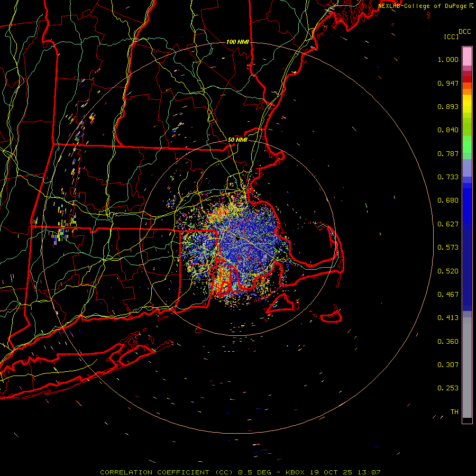
Task: Click the 50 NMI range ring label
Action: coord(237,140)
